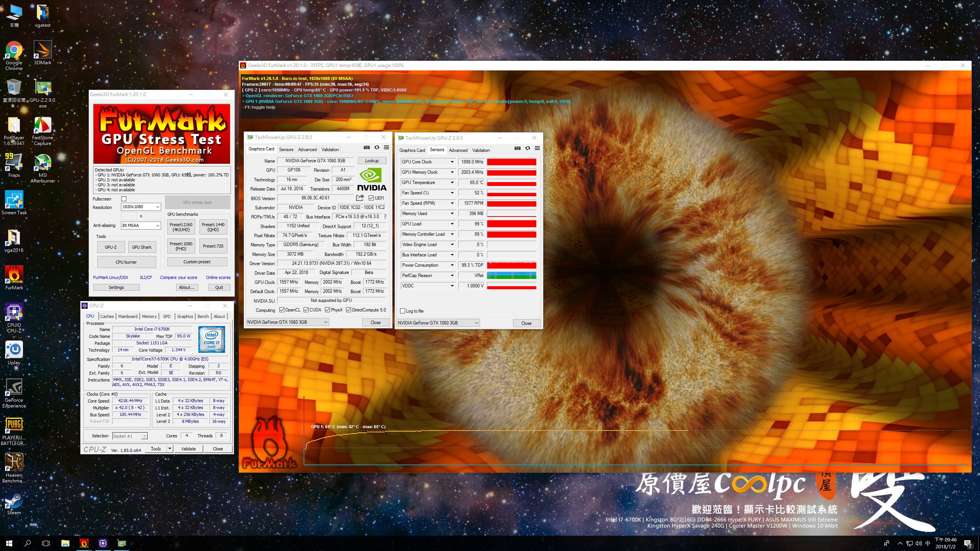Launch the CPU burner tool in FurMark

(126, 262)
